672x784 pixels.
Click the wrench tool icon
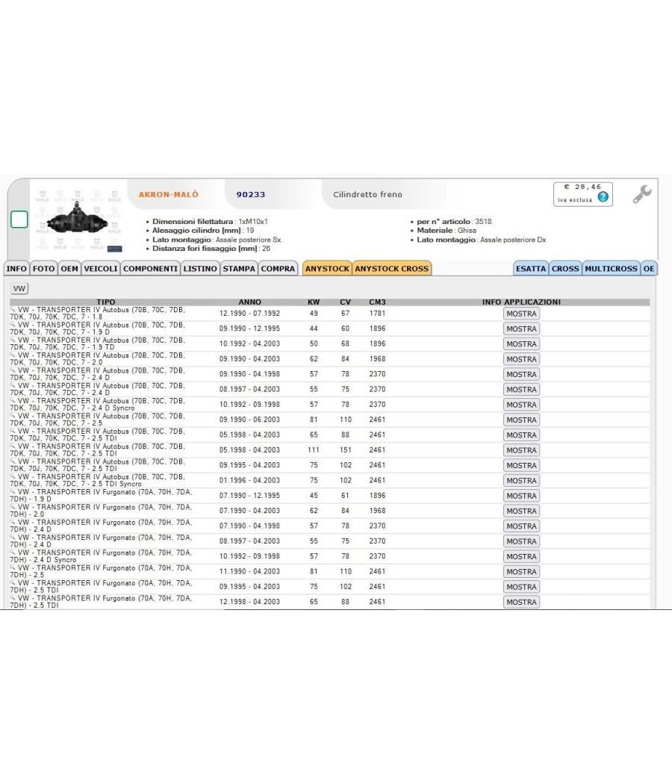pos(642,194)
